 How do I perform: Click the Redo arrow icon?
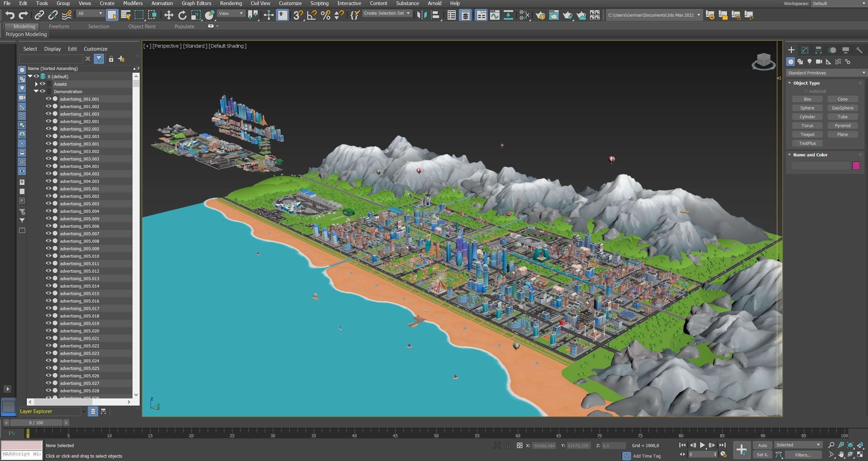[x=23, y=15]
